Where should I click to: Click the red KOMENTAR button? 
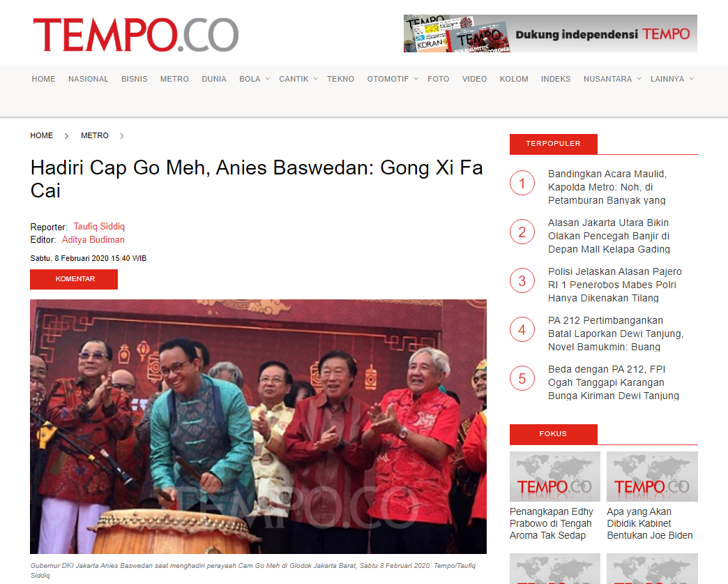74,279
